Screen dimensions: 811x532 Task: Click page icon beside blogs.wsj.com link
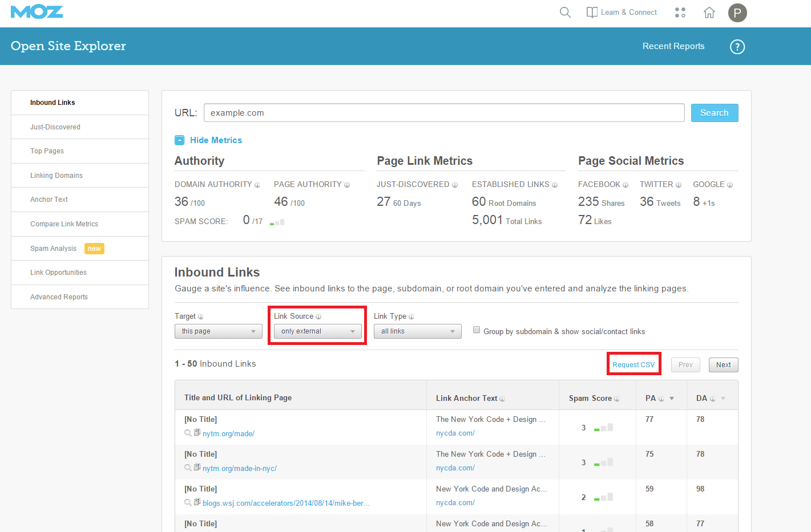coord(197,502)
